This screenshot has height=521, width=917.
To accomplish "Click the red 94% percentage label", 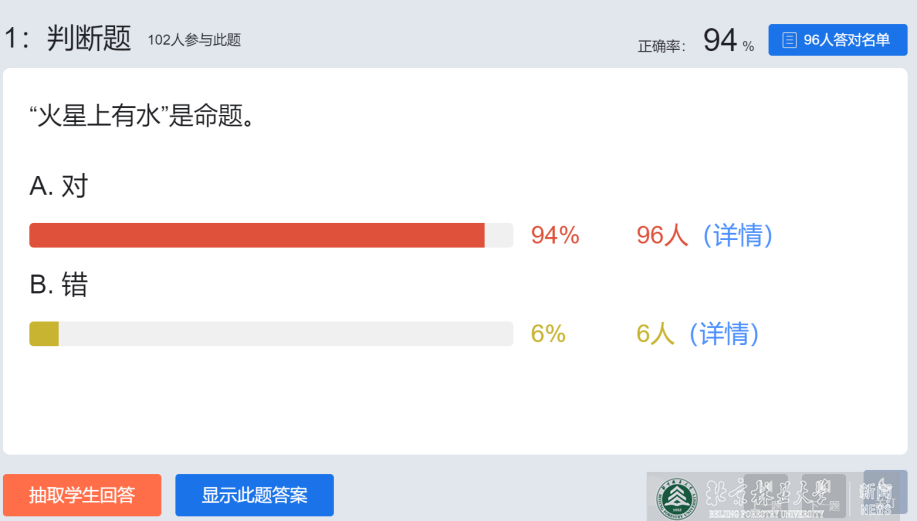I will pos(555,236).
